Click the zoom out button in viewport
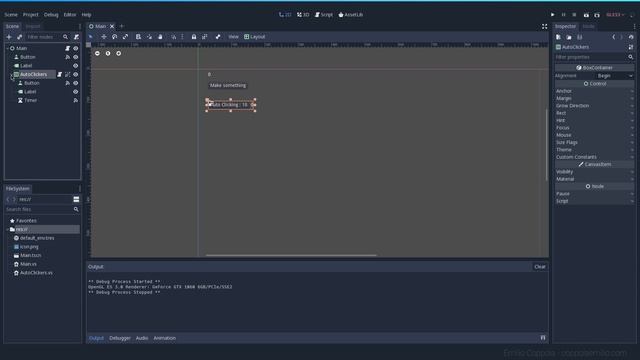The width and height of the screenshot is (640, 360). [x=97, y=53]
